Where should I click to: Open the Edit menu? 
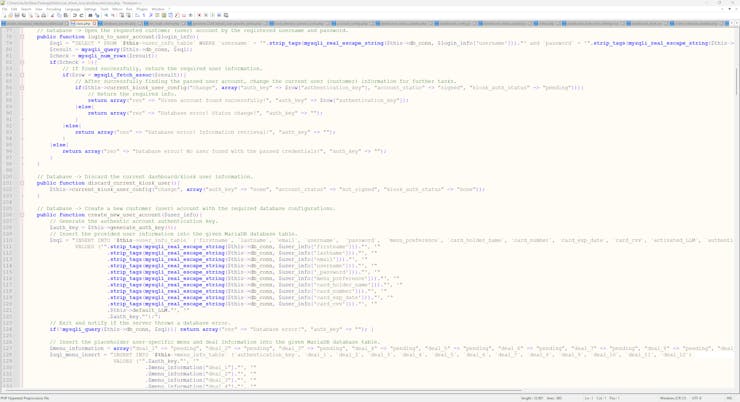[x=14, y=9]
